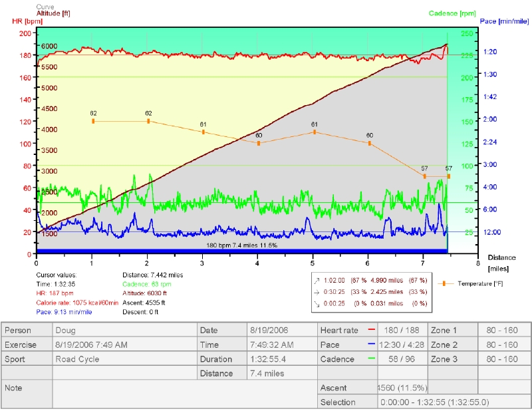Click the 60 temperature marker at mile 4

point(259,143)
